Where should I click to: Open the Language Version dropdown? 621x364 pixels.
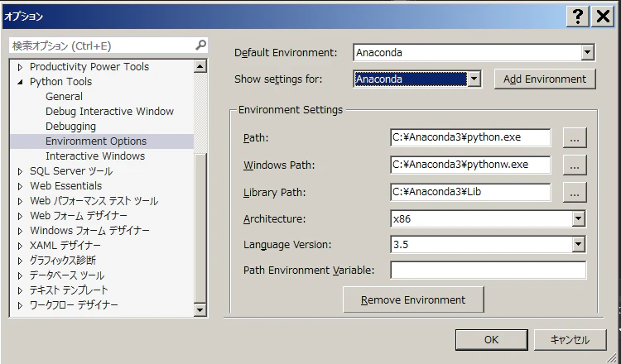pyautogui.click(x=578, y=245)
